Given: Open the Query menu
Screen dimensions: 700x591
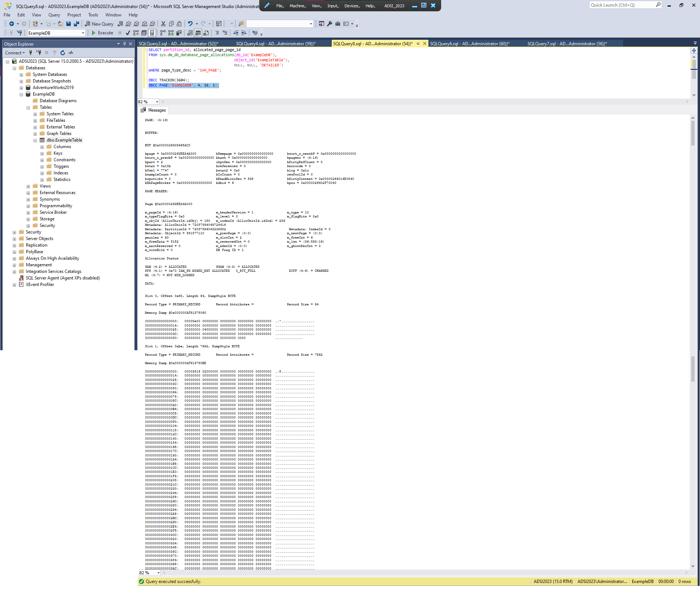Looking at the screenshot, I should click(54, 15).
